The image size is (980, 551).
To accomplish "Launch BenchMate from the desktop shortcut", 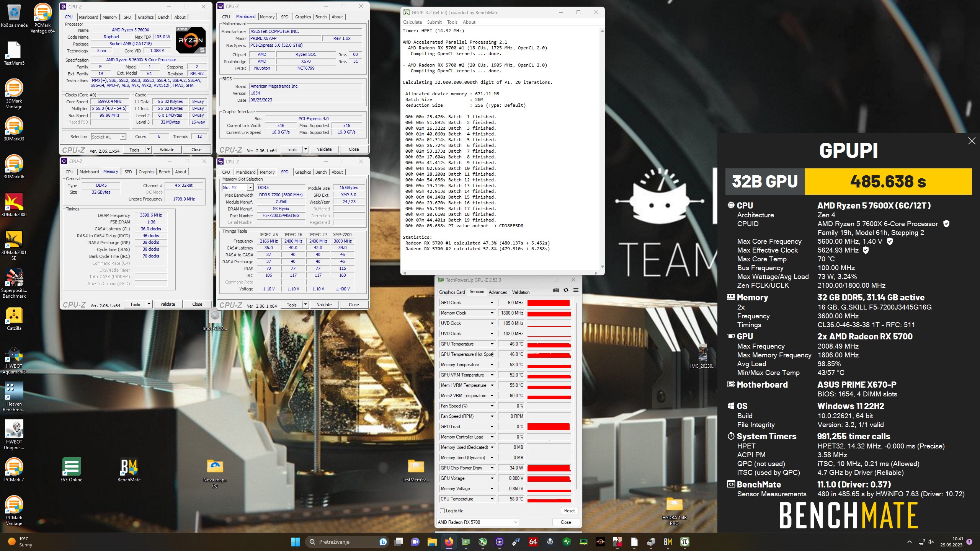I will pyautogui.click(x=129, y=470).
